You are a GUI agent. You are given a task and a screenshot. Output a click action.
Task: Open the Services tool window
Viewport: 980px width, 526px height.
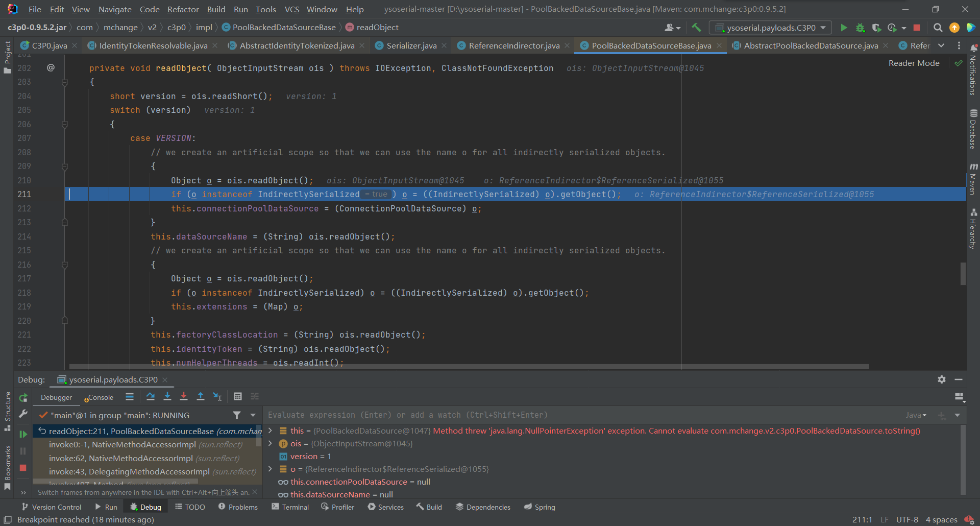coord(386,507)
